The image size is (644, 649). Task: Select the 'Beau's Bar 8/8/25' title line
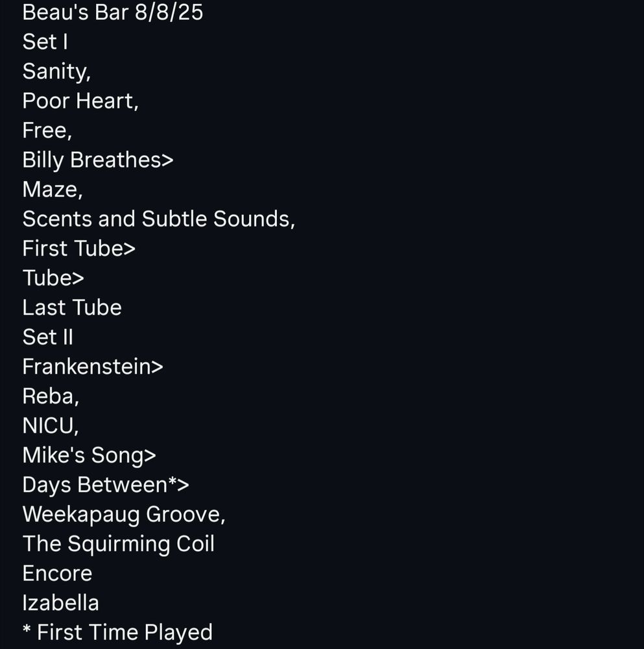pyautogui.click(x=112, y=12)
